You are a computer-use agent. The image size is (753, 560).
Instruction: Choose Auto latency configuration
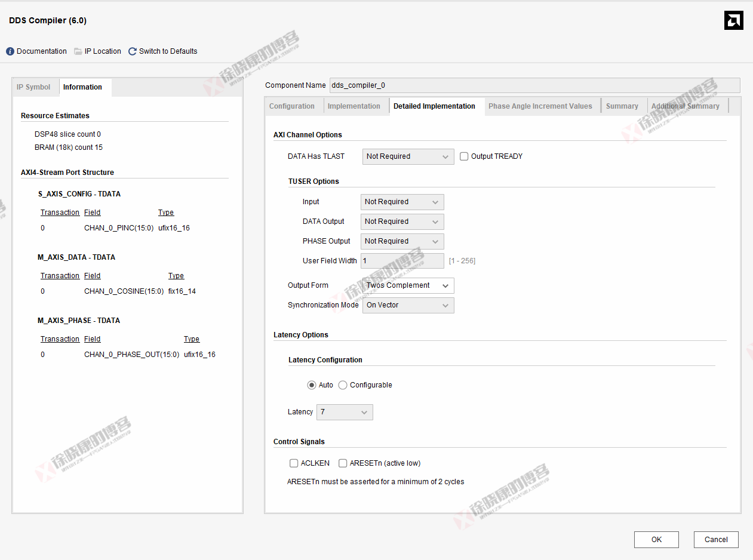[312, 385]
